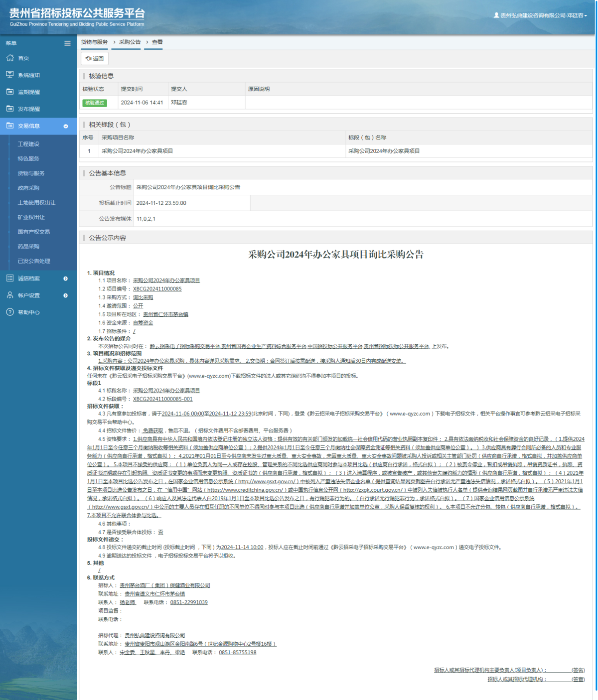
Task: Toggle the sidebar hamburger menu icon
Action: pyautogui.click(x=67, y=43)
